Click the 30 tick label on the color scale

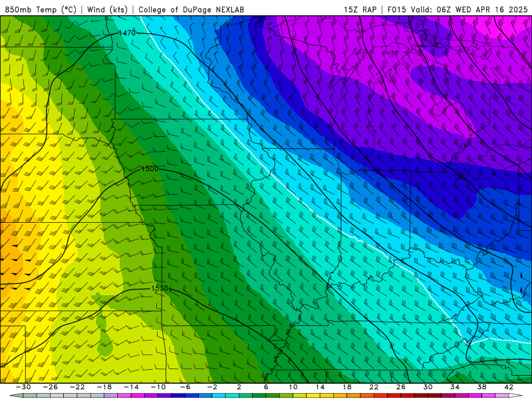tap(428, 387)
